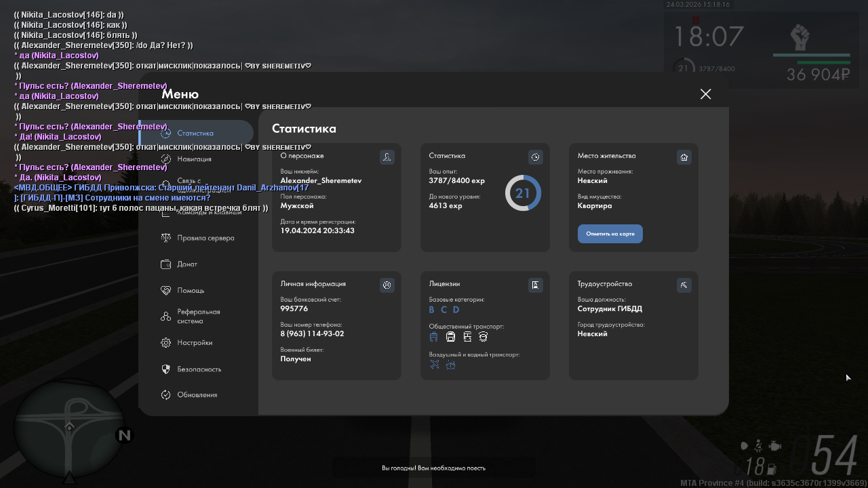Click the character profile icon in О персонаже
This screenshot has height=488, width=868.
tap(387, 157)
